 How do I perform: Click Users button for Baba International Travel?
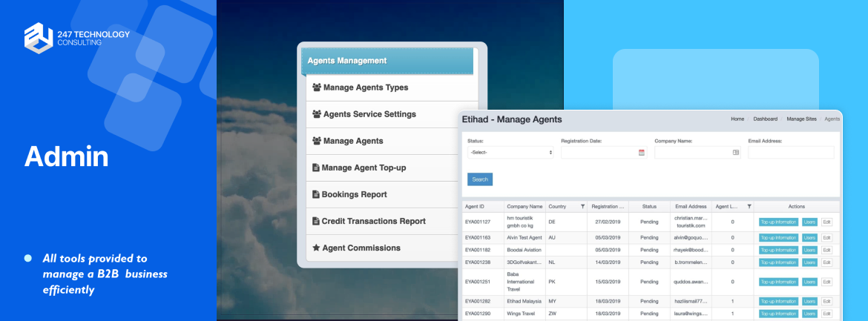tap(809, 282)
